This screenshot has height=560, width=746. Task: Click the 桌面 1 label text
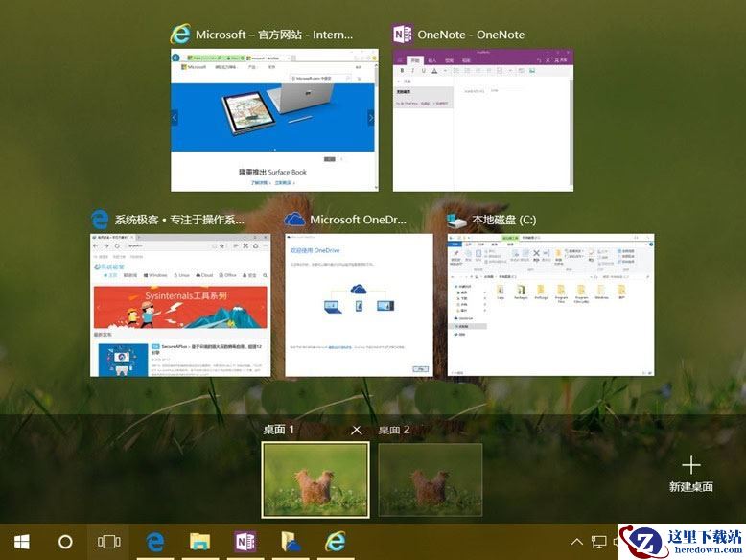point(279,430)
